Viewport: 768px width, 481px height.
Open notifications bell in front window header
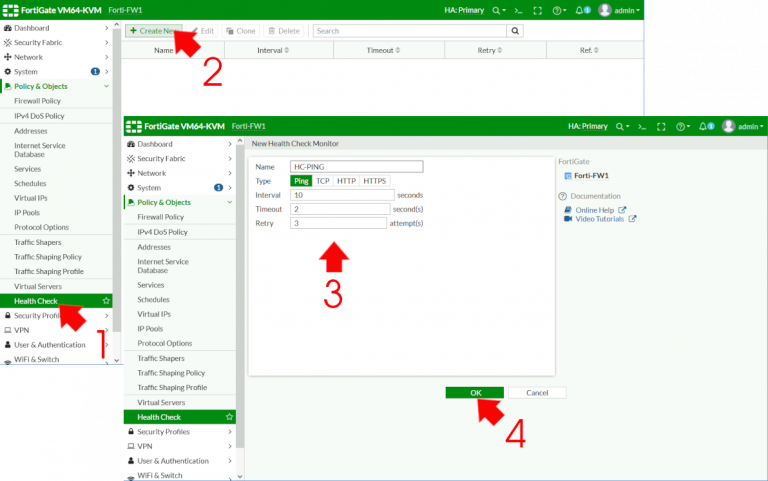point(706,126)
